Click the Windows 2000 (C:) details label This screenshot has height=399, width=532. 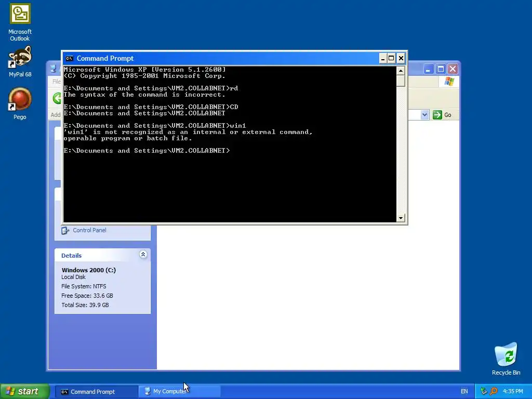(x=88, y=270)
